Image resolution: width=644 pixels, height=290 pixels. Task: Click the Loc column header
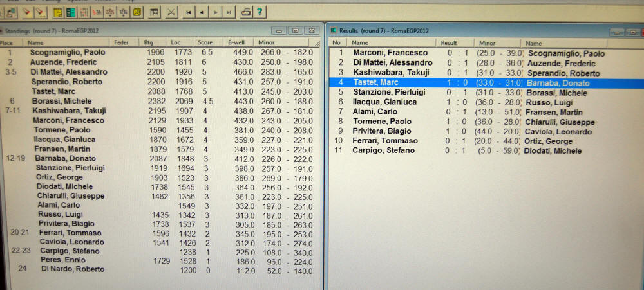[179, 42]
